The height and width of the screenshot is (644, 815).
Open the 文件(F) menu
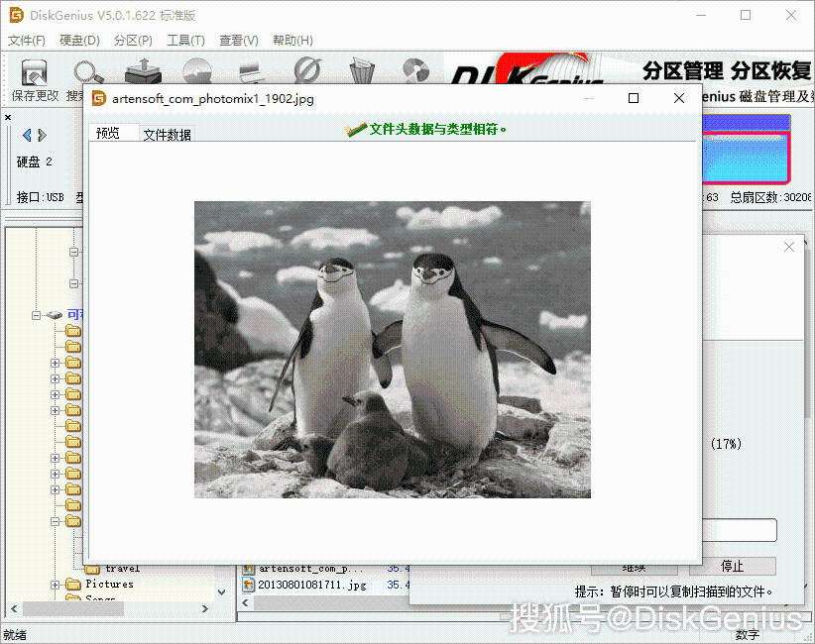[26, 41]
